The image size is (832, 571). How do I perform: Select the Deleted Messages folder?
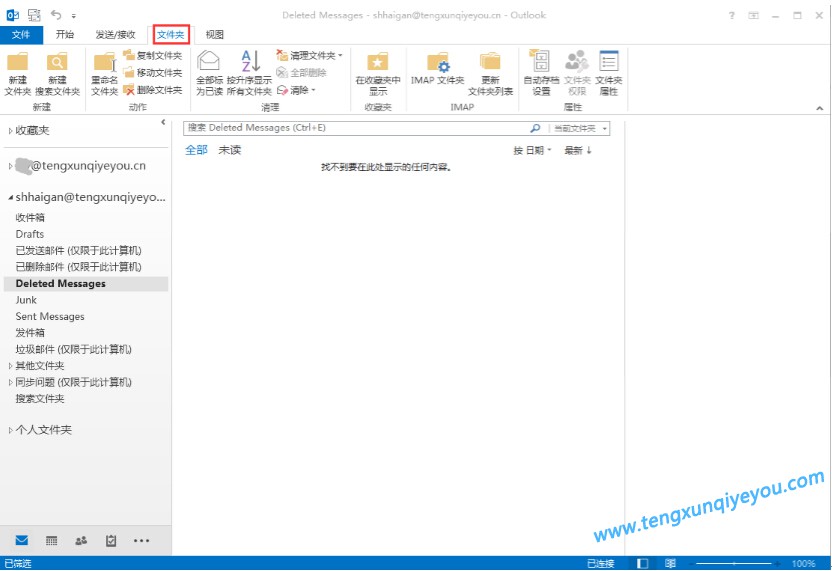pos(86,283)
